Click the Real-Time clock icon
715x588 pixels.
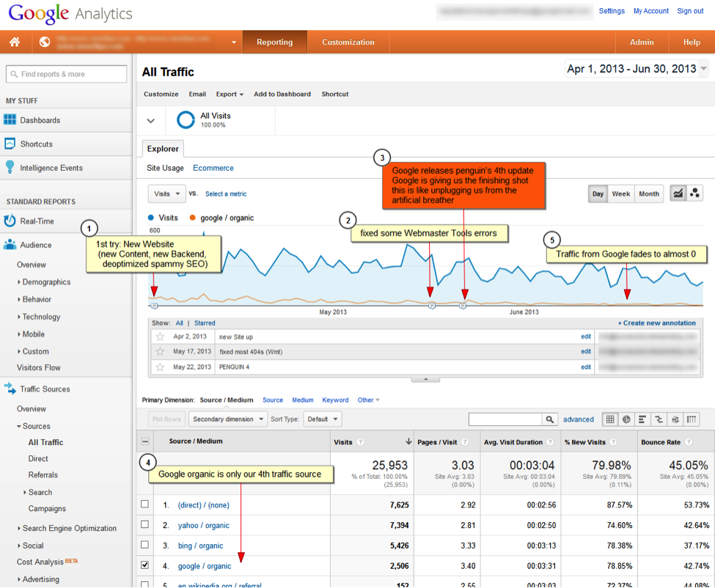pos(10,221)
